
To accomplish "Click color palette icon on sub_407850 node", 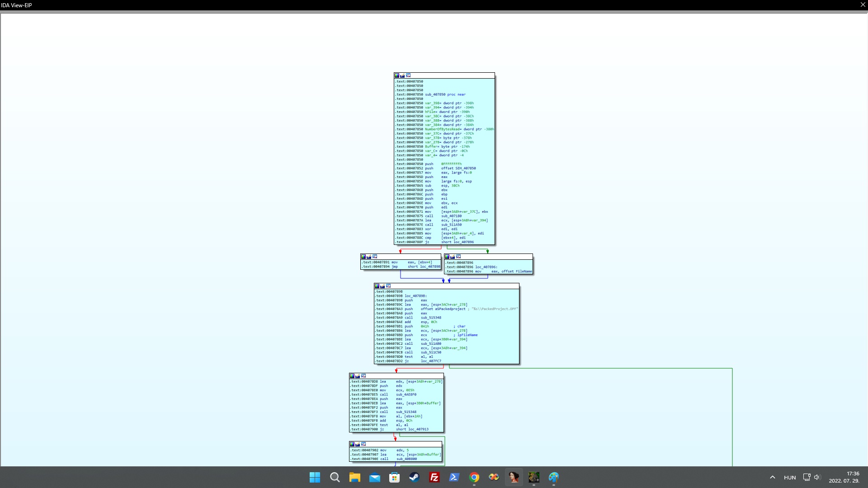I will (397, 75).
